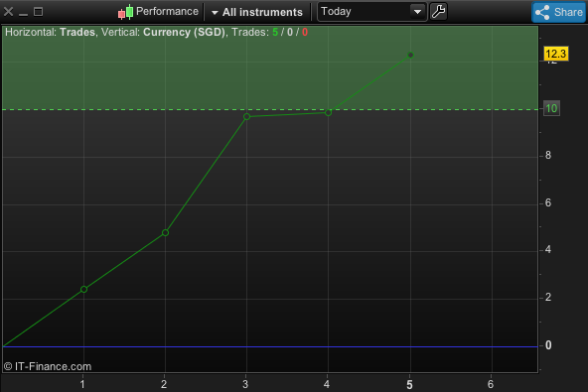588x392 pixels.
Task: Close the Performance window
Action: click(8, 12)
